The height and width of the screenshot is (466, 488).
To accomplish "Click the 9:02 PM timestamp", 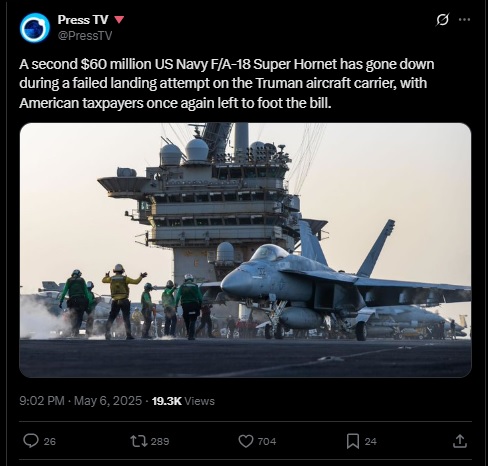I will [x=42, y=401].
